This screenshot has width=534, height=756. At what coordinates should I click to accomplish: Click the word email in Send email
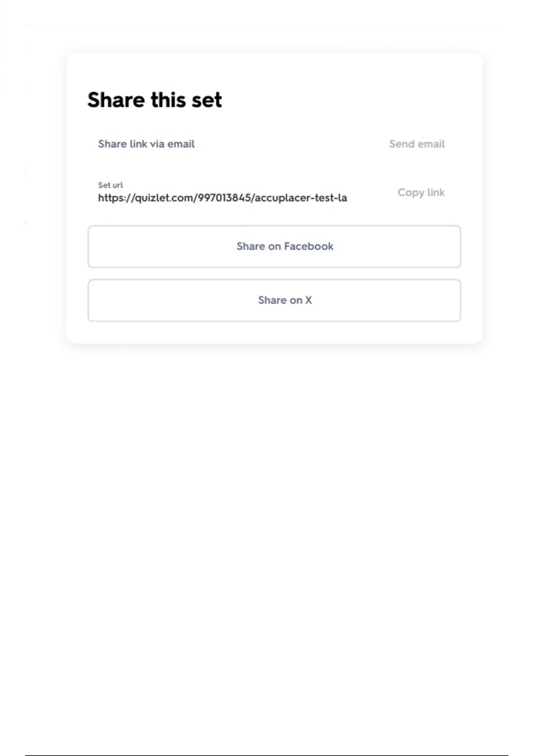(x=431, y=144)
